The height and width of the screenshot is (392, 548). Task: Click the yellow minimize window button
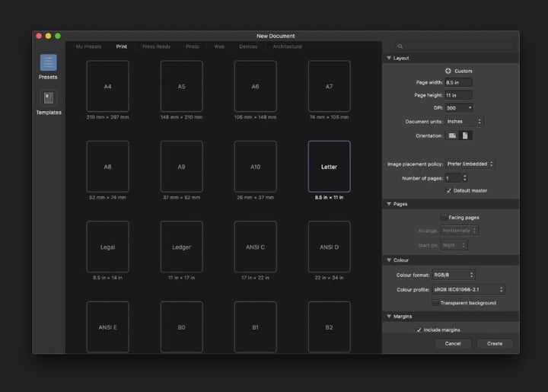[x=48, y=36]
